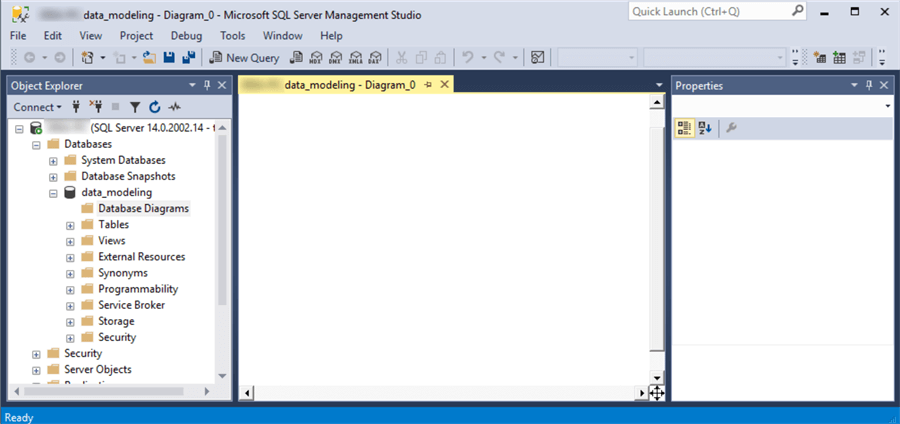This screenshot has width=900, height=424.
Task: Open the active documents list dropdown
Action: pyautogui.click(x=659, y=85)
